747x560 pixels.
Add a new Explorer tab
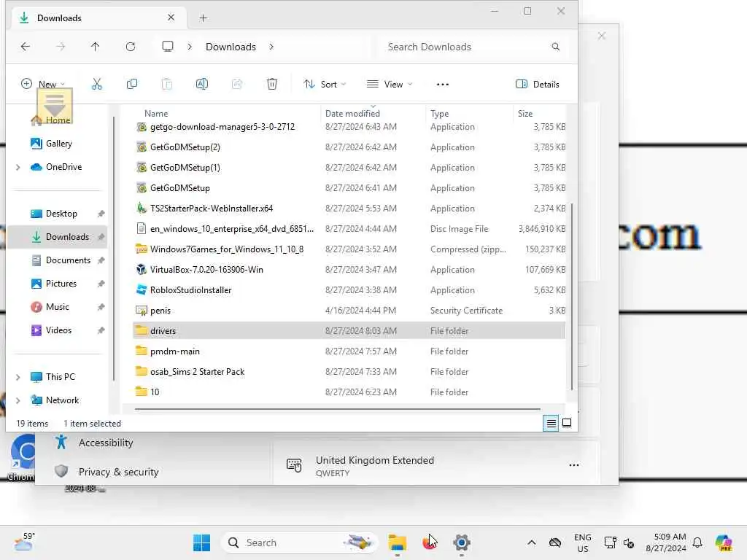[204, 18]
